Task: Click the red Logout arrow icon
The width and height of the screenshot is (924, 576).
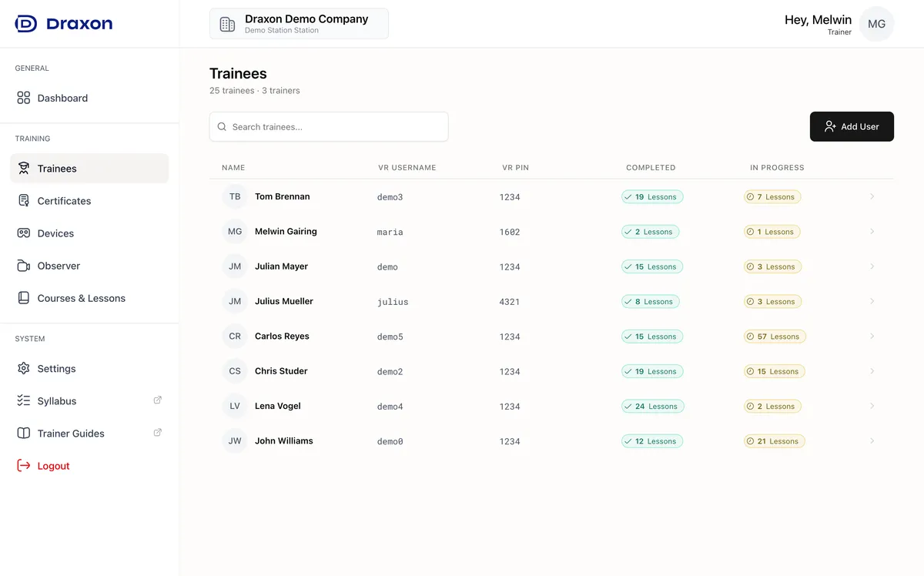Action: point(24,466)
